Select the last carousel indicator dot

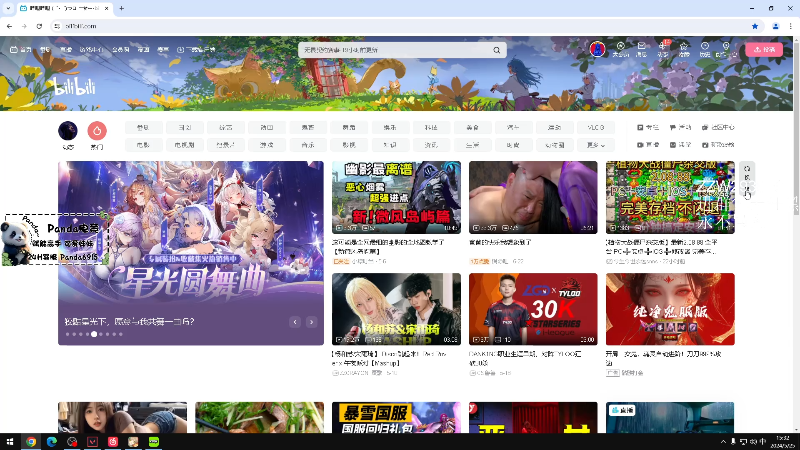click(x=120, y=334)
